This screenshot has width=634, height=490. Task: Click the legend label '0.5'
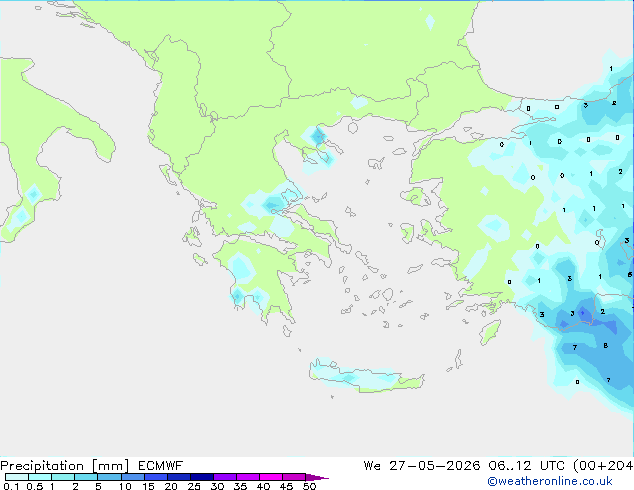[x=35, y=486]
